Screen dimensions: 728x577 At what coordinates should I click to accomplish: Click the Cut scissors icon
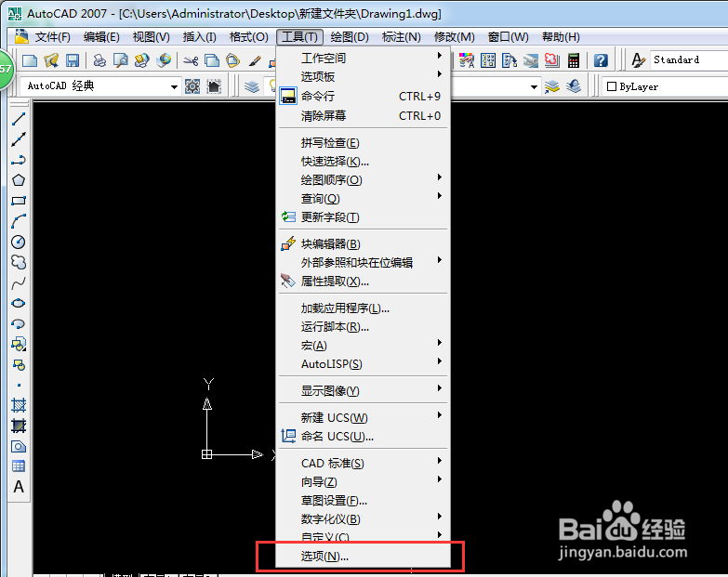[191, 60]
